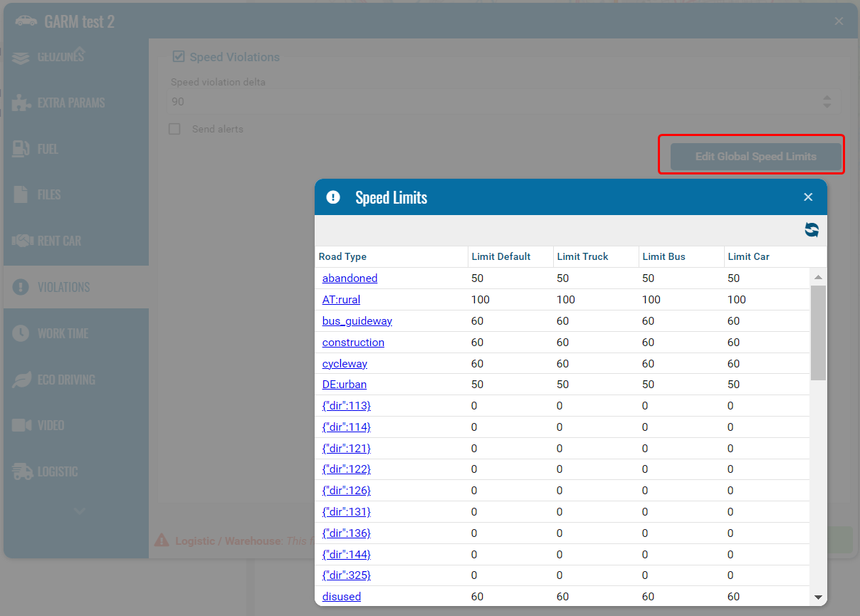The image size is (860, 616).
Task: Open the AT:rural road type link
Action: 341,300
